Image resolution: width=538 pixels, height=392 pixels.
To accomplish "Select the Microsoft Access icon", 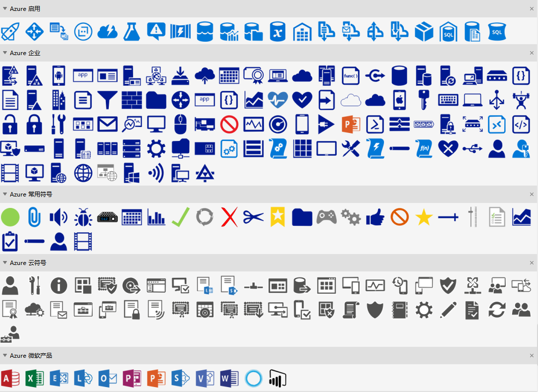I will point(10,378).
